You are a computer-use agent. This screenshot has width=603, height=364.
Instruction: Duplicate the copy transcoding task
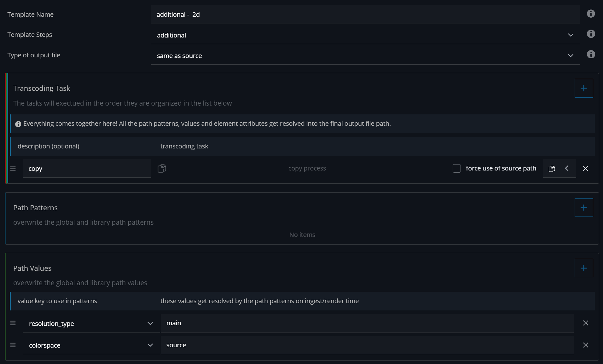[x=552, y=169]
